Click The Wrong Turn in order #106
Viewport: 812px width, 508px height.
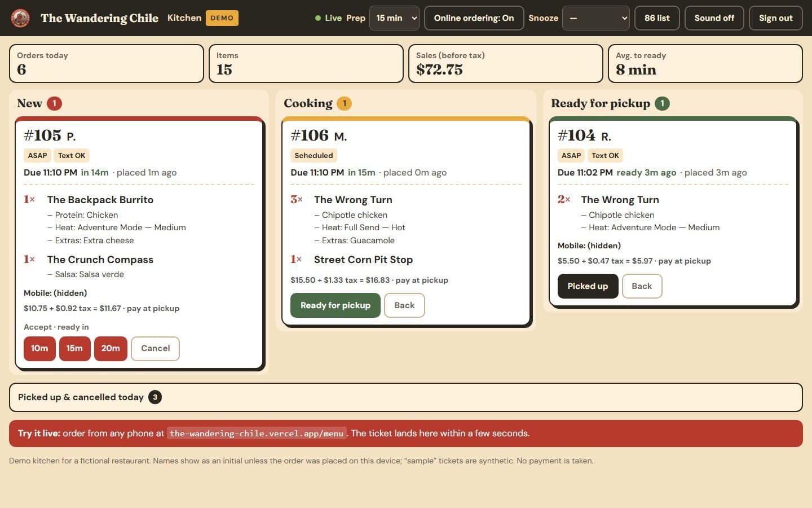coord(353,200)
